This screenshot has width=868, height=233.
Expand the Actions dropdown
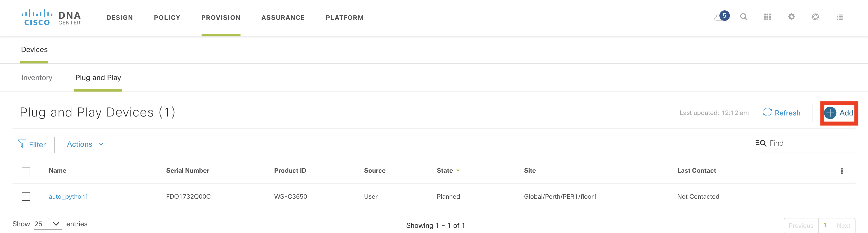(x=85, y=144)
